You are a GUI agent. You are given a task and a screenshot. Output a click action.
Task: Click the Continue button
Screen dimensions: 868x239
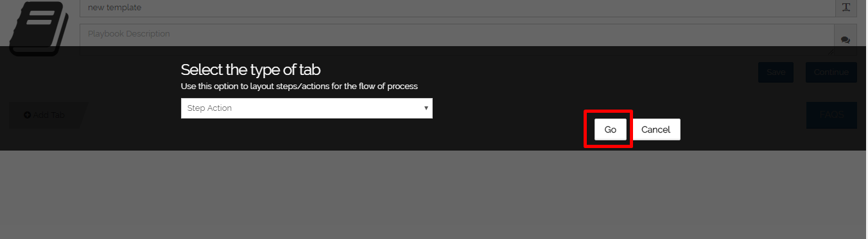[x=831, y=72]
